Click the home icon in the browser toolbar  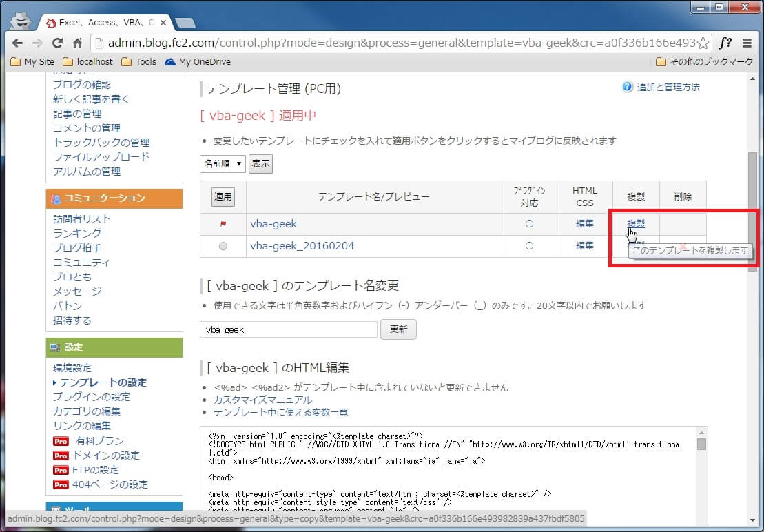point(77,43)
